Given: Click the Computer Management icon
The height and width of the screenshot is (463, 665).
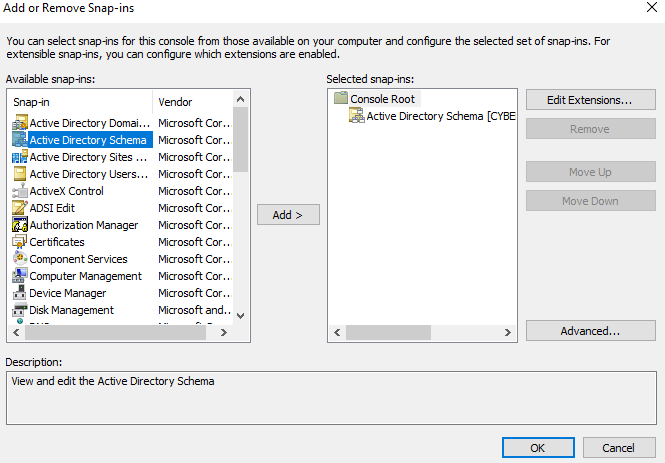Looking at the screenshot, I should pyautogui.click(x=20, y=276).
